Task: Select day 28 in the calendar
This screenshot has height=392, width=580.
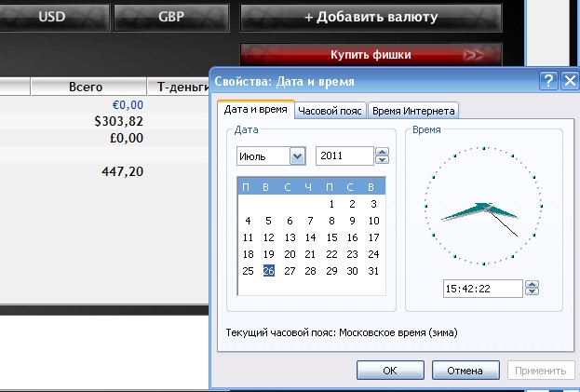Action: click(310, 271)
